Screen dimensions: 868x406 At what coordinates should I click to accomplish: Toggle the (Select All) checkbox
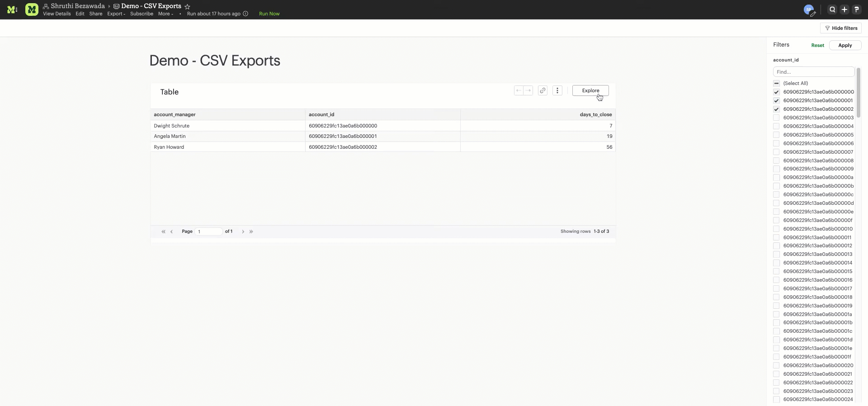(776, 83)
